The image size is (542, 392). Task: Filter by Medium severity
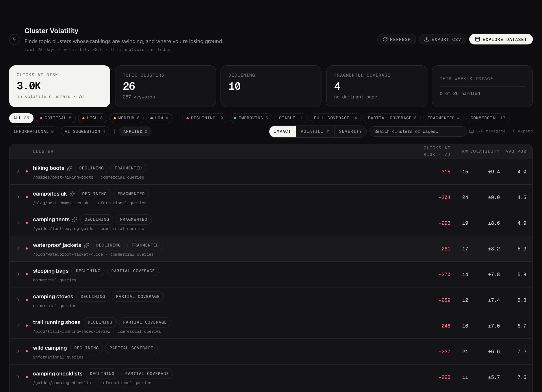pos(126,118)
